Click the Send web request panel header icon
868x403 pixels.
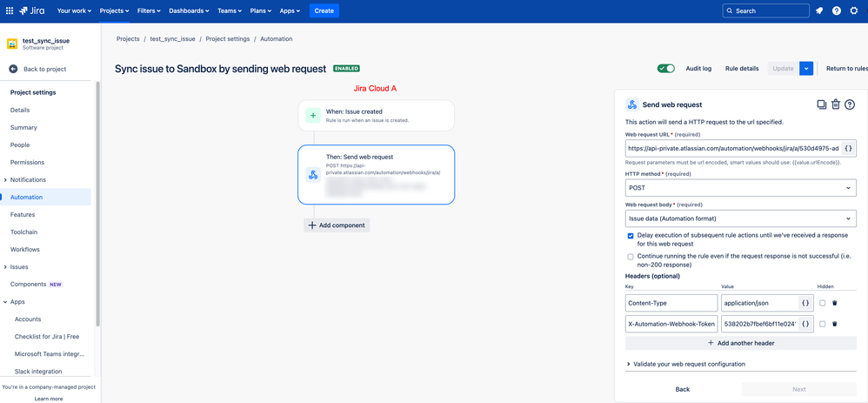click(x=632, y=104)
